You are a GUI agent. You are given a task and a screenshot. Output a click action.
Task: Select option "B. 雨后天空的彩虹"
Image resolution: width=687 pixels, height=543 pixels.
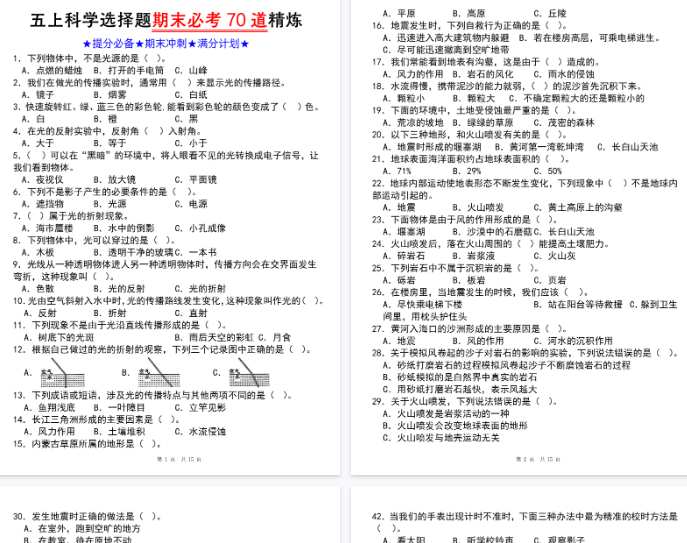[214, 337]
